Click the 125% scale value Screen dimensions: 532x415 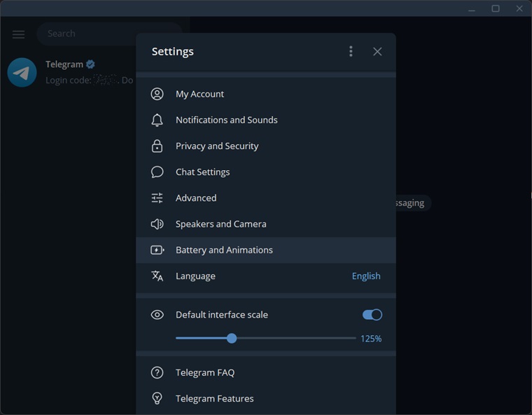(371, 339)
